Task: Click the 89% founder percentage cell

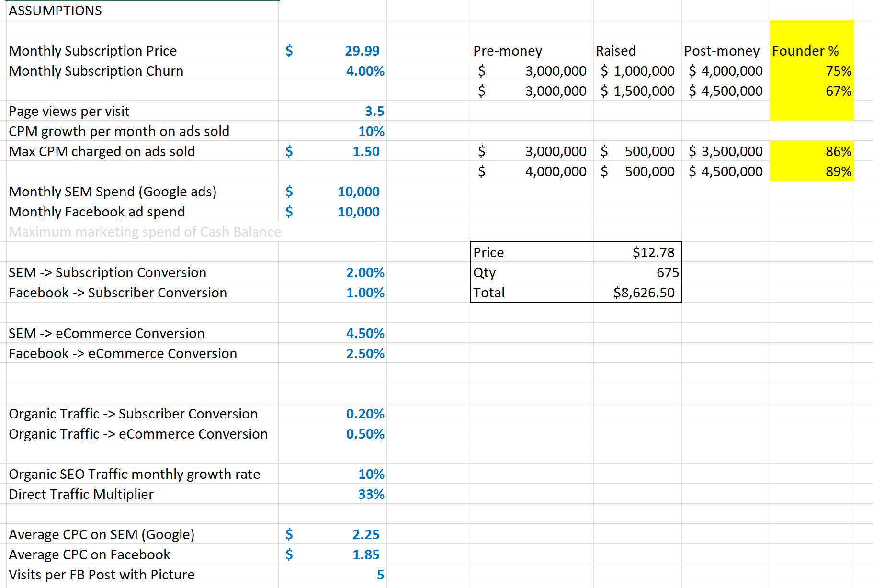Action: (812, 171)
